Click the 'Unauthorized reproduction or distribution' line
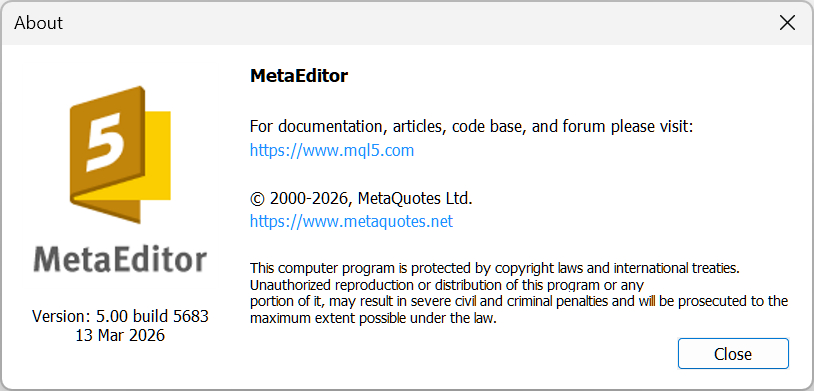814x391 pixels. [447, 285]
